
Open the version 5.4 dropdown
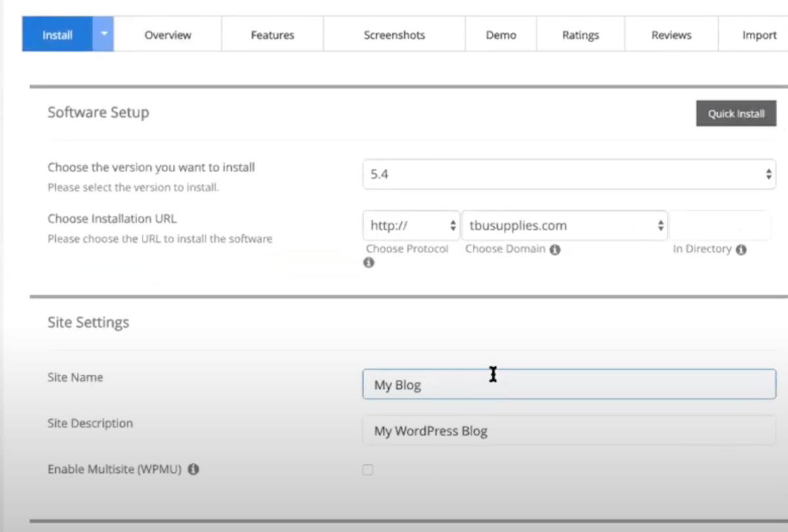(569, 175)
